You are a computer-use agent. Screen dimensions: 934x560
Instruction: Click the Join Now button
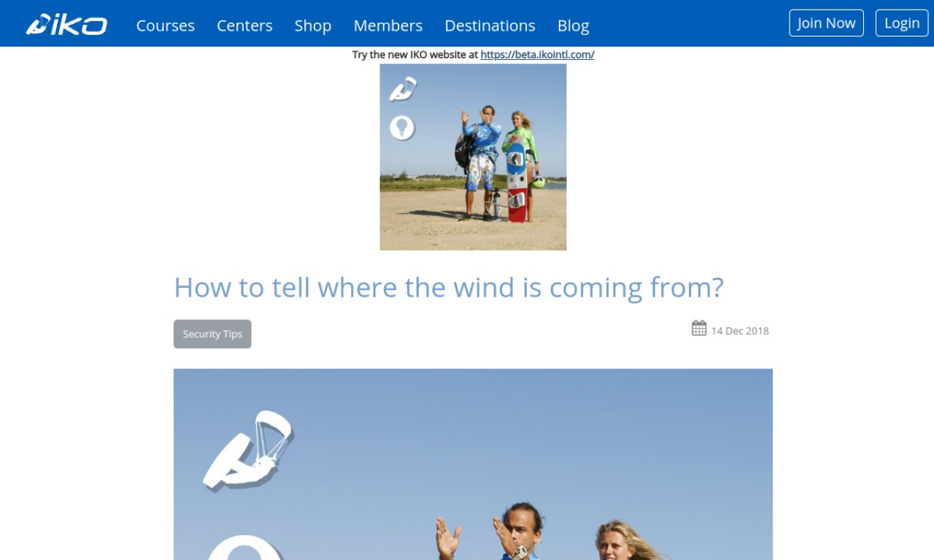click(826, 23)
